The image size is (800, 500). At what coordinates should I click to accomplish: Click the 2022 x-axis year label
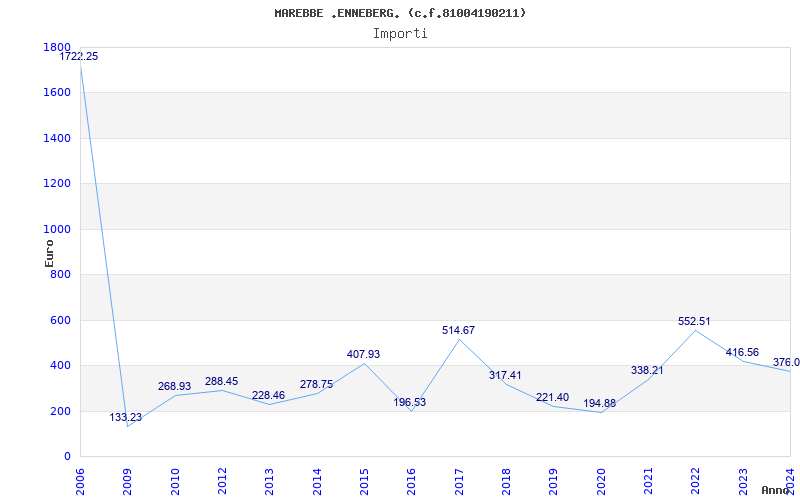coord(695,482)
